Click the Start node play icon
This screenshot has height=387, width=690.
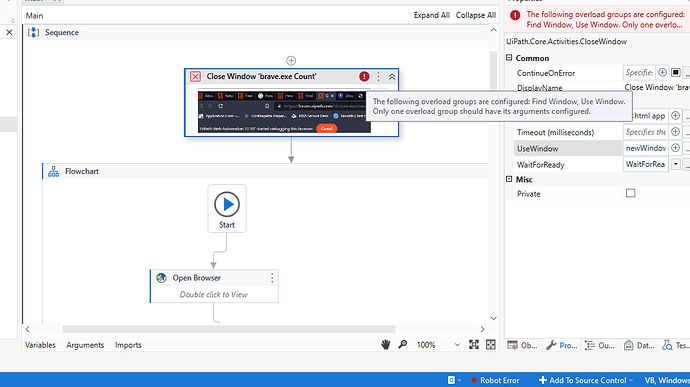pyautogui.click(x=227, y=204)
